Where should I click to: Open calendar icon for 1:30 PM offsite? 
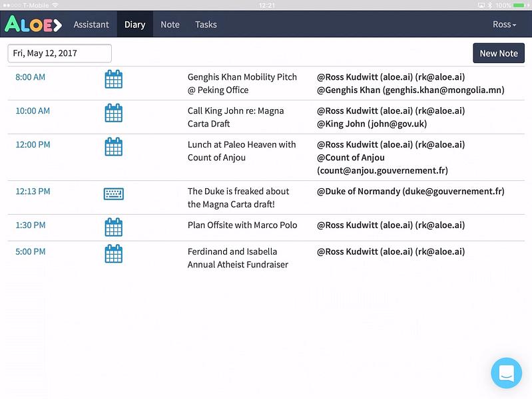(114, 227)
